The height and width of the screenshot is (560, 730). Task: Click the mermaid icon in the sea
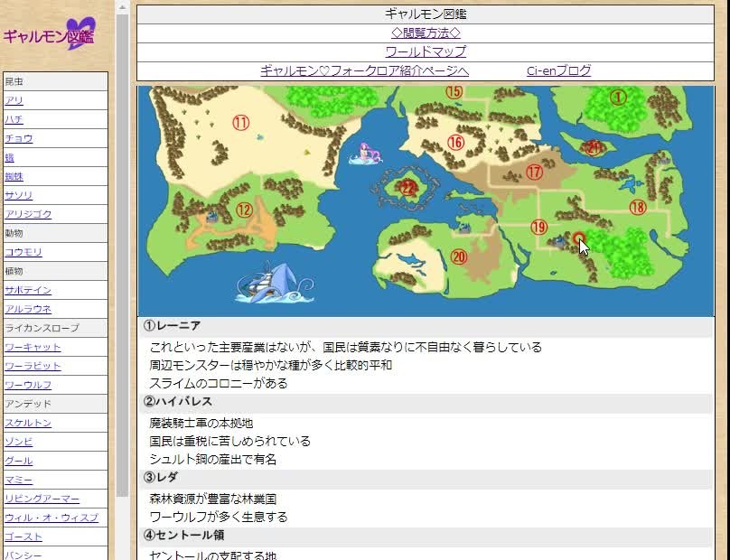[x=365, y=154]
